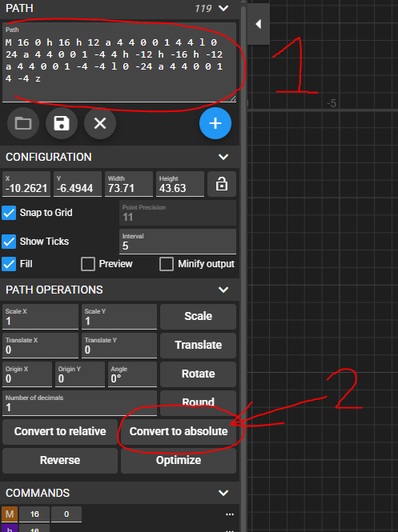Click the Point Precision field

click(x=178, y=213)
